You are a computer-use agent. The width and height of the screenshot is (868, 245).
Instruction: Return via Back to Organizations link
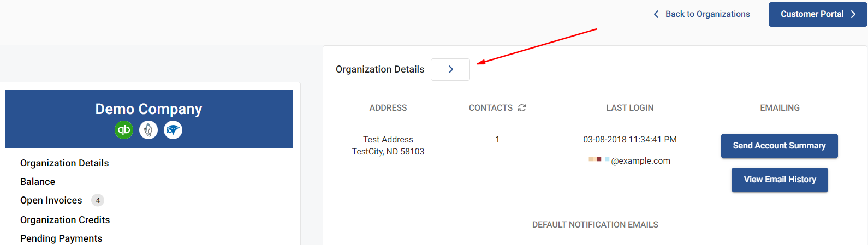[708, 14]
